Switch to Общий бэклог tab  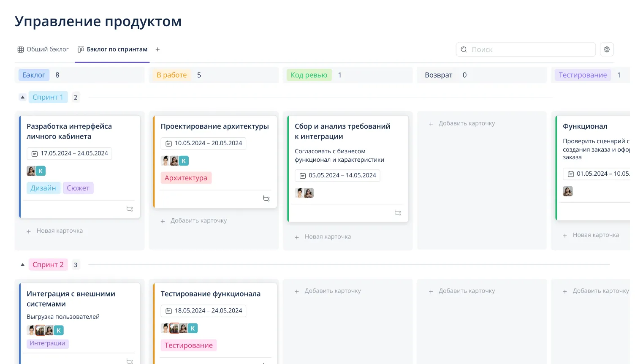pos(43,49)
